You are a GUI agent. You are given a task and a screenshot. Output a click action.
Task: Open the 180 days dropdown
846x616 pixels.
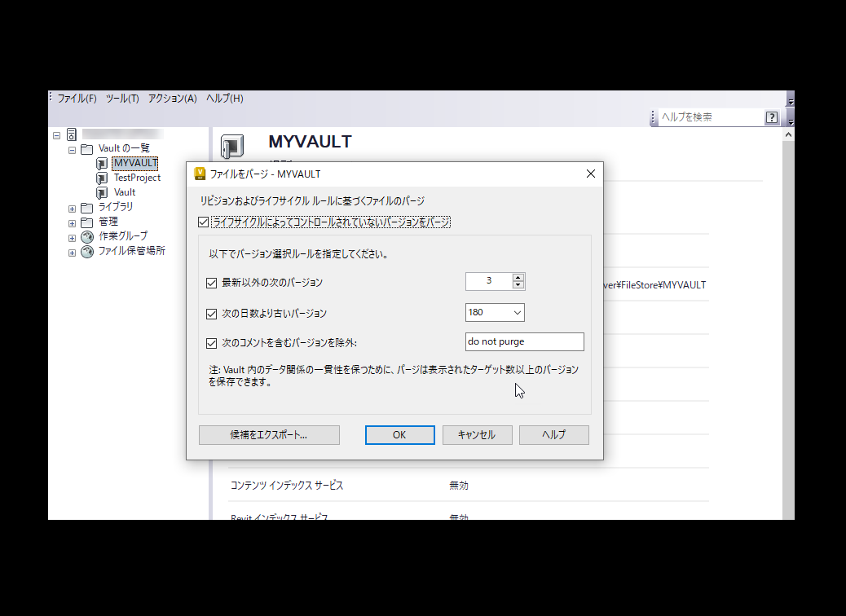point(517,312)
